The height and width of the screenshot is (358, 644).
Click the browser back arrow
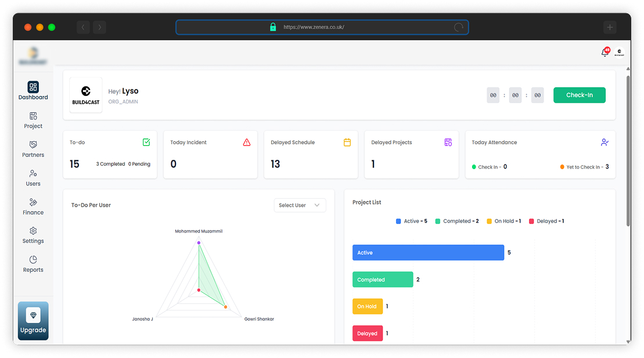pos(83,27)
